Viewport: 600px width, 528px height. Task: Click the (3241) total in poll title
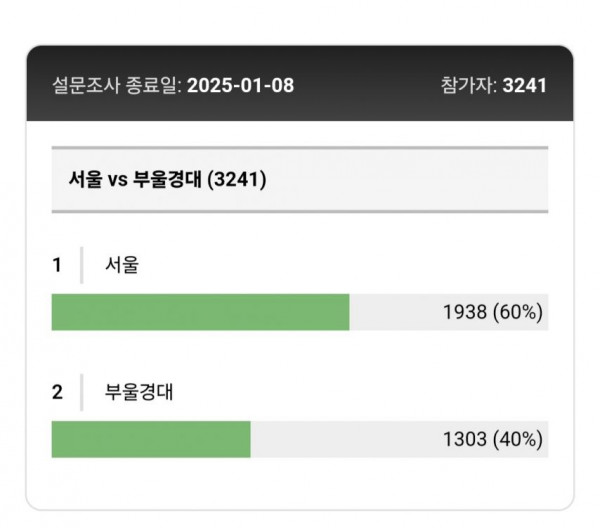tap(236, 179)
